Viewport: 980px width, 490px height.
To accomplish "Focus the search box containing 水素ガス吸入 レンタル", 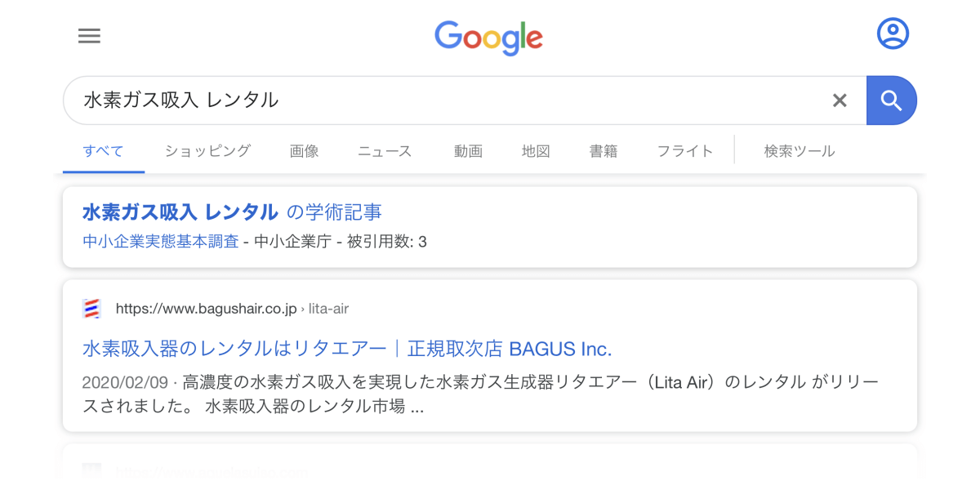I will (x=465, y=100).
